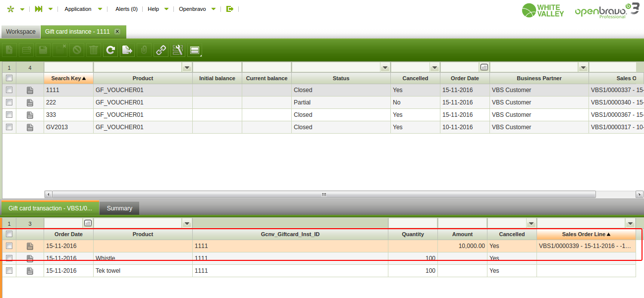
Task: Open form icon for Tek towel transaction
Action: [30, 271]
